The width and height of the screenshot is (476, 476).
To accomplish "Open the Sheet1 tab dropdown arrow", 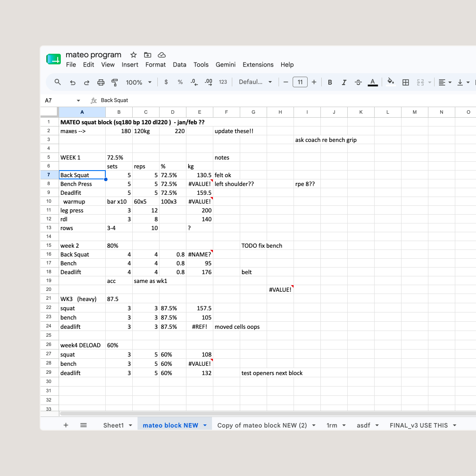I will coord(130,425).
